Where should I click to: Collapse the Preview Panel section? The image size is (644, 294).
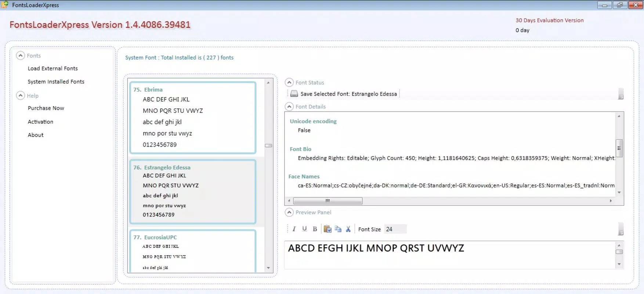click(289, 212)
